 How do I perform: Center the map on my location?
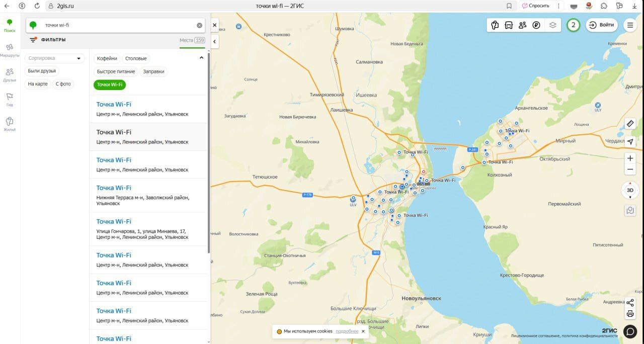pyautogui.click(x=630, y=141)
